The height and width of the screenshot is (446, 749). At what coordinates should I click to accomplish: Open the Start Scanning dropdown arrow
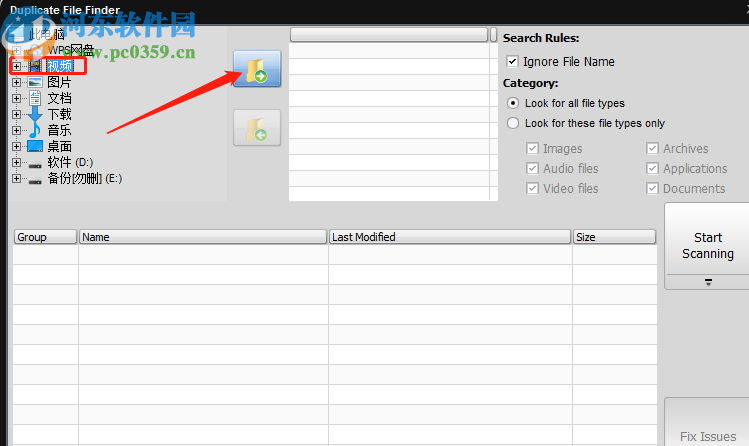coord(708,282)
